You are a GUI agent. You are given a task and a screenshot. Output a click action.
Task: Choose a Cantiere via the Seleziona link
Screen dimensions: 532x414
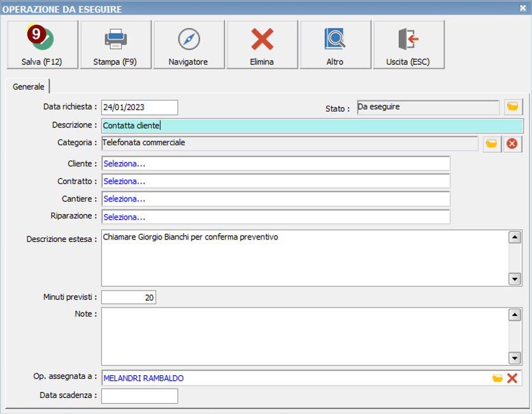click(125, 199)
